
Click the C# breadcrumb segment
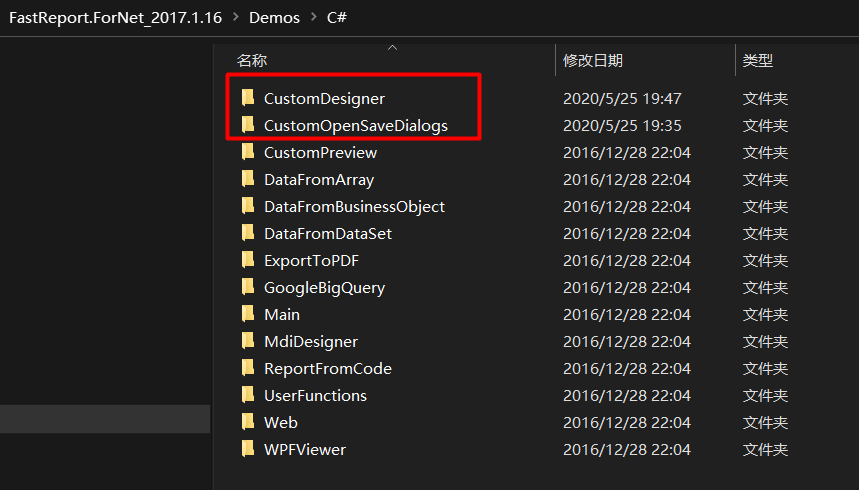[337, 18]
